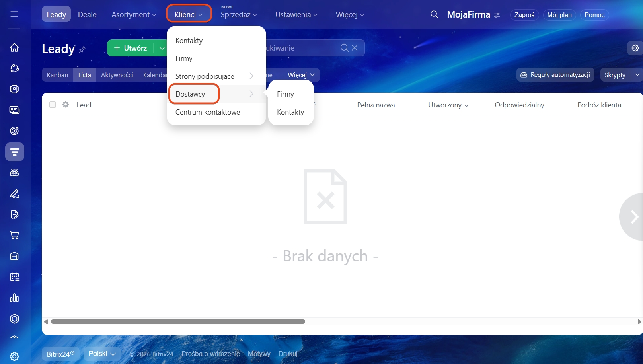The width and height of the screenshot is (643, 364).
Task: Open the hexagon icon in sidebar
Action: pos(14,319)
